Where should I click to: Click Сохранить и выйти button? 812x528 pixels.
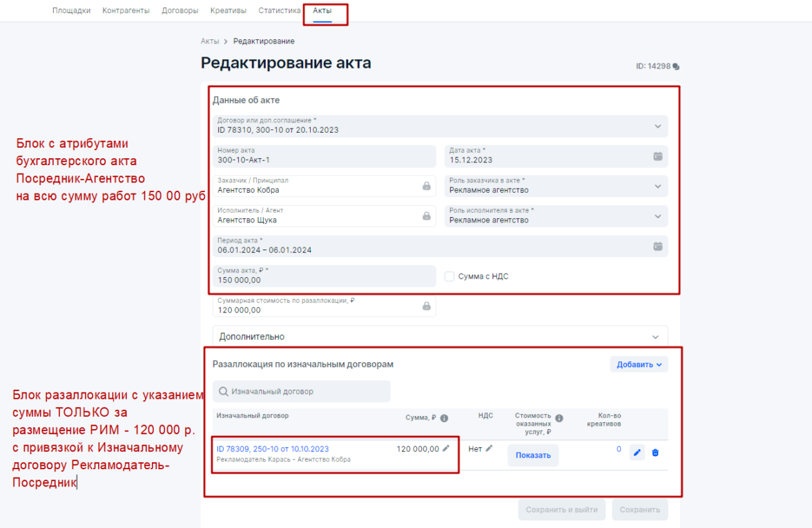tap(562, 510)
